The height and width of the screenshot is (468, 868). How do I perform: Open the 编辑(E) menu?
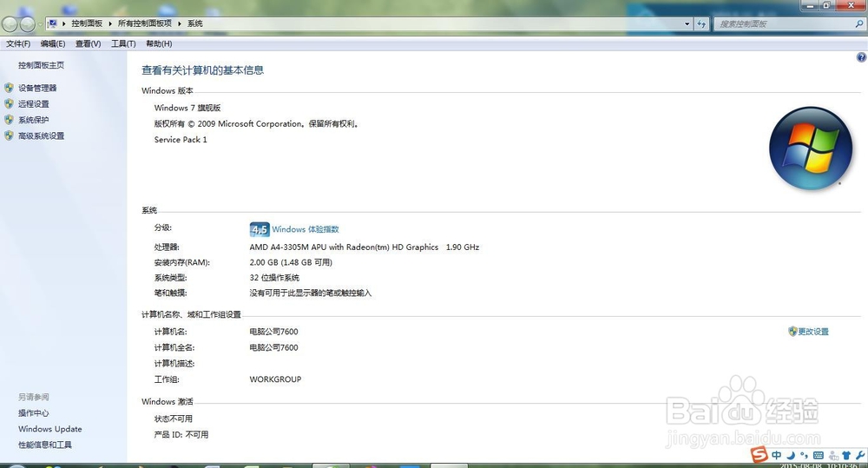(53, 43)
